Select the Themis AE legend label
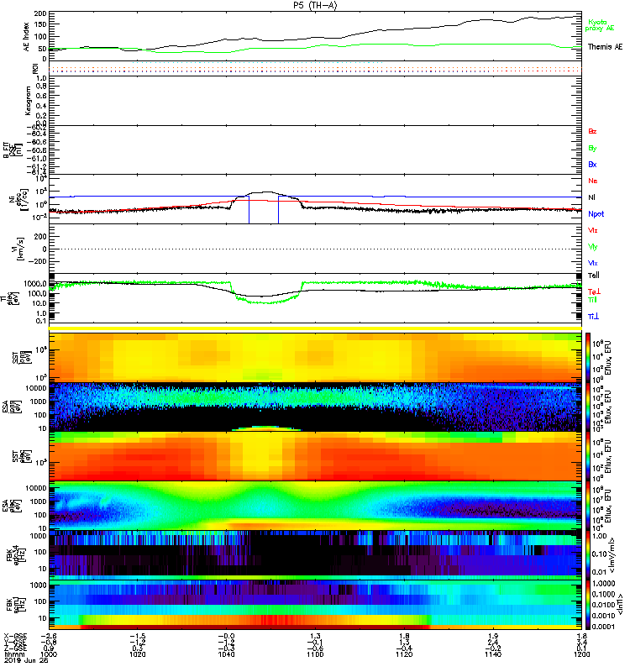Viewport: 630px width, 672px height. click(x=605, y=47)
